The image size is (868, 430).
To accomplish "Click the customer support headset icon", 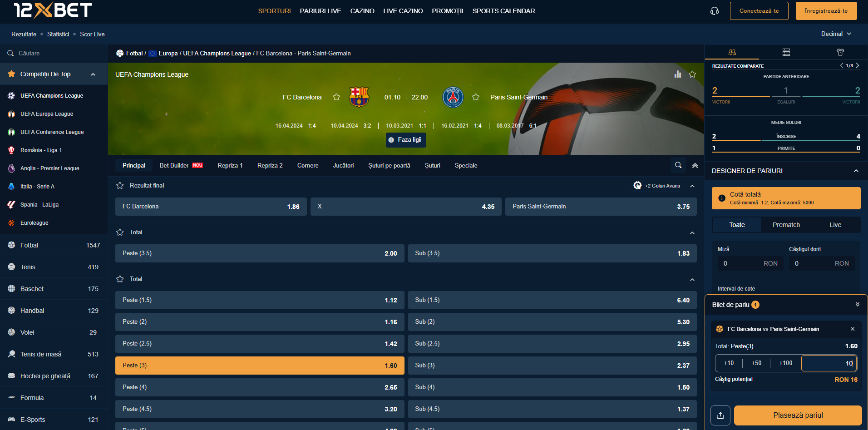I will [x=715, y=11].
